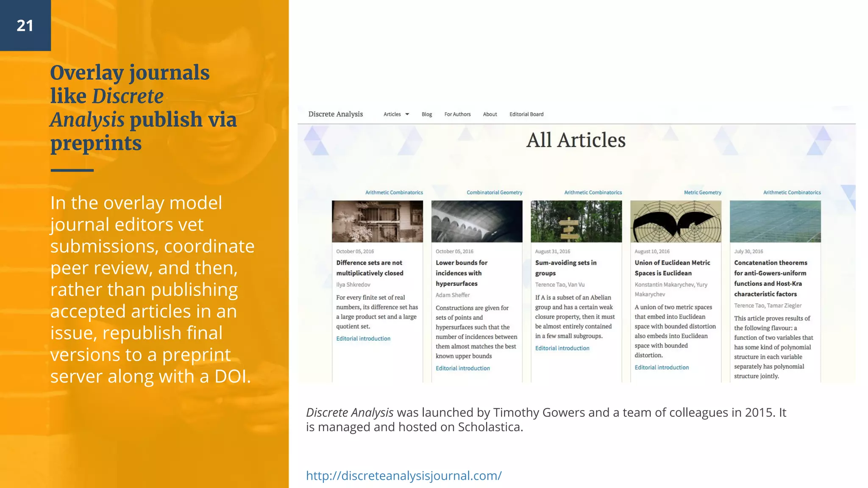Click the August 10, 2016 date
This screenshot has width=868, height=488.
[x=652, y=251]
